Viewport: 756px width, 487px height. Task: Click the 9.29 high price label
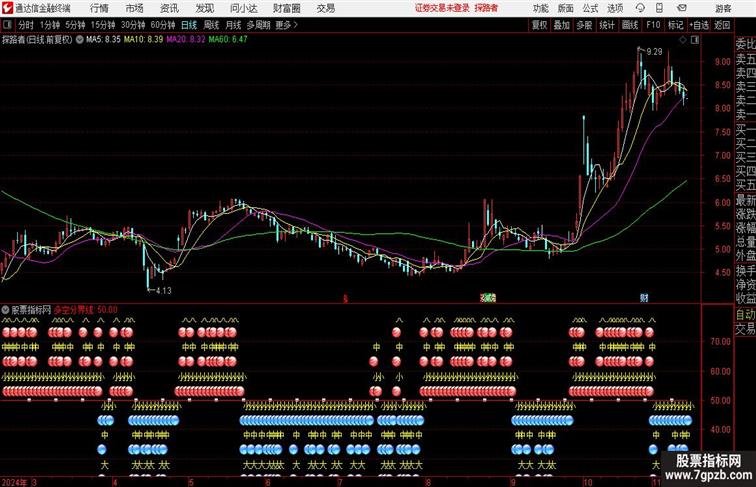click(x=654, y=52)
